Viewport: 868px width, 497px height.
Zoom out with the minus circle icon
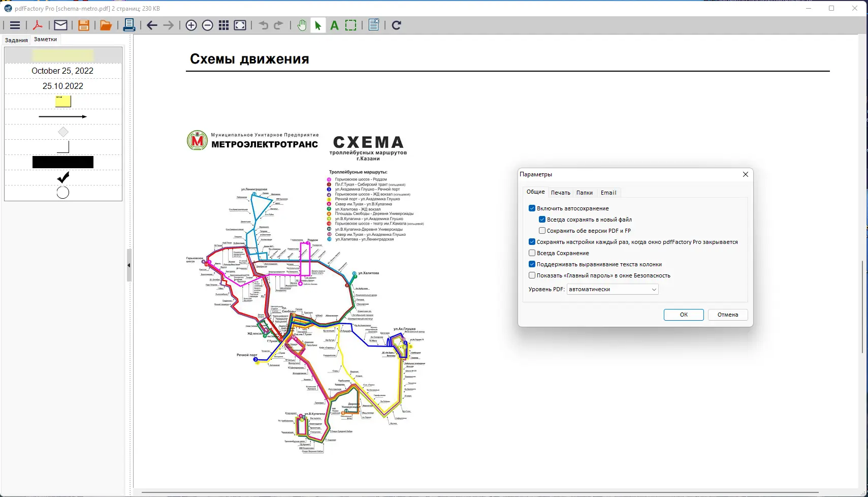coord(207,25)
